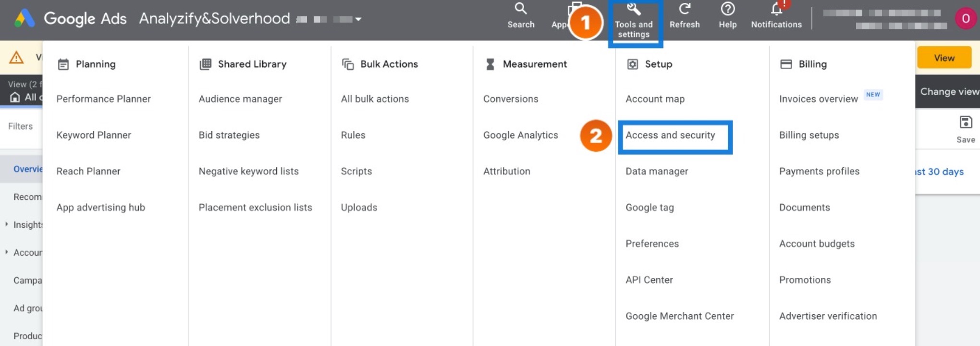Click the Billing card icon
980x346 pixels.
(786, 64)
